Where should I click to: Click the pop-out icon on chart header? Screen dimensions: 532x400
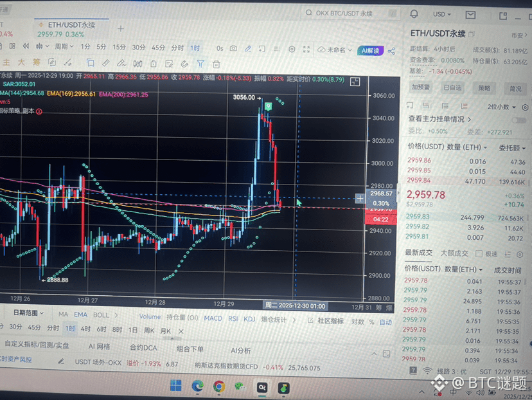coord(355,82)
